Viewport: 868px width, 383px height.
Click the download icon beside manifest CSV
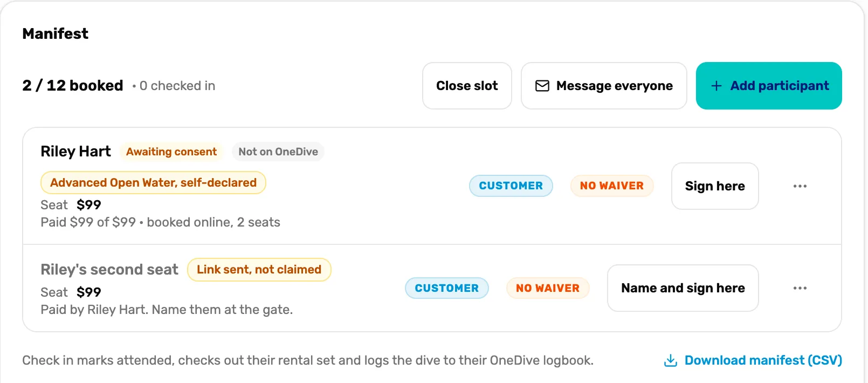click(x=670, y=360)
